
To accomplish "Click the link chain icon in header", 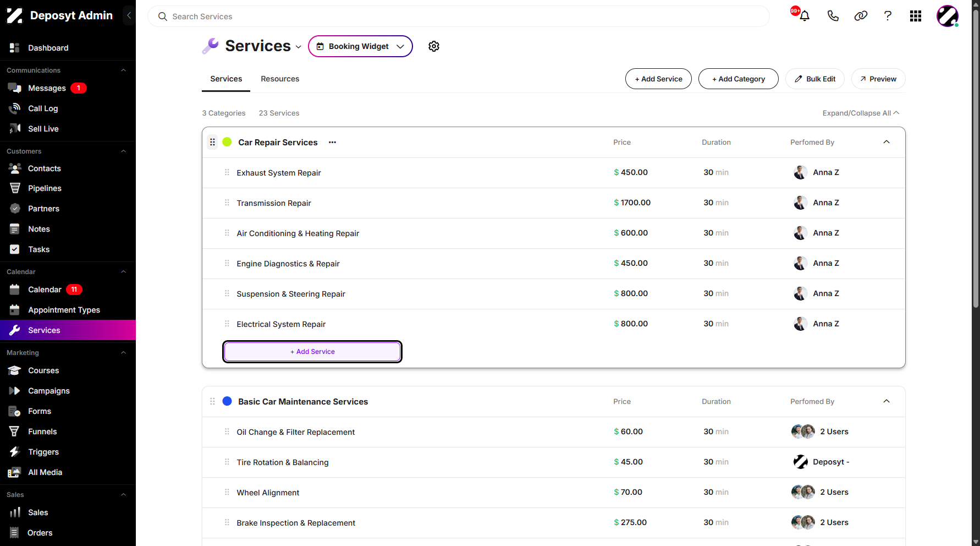I will tap(861, 16).
